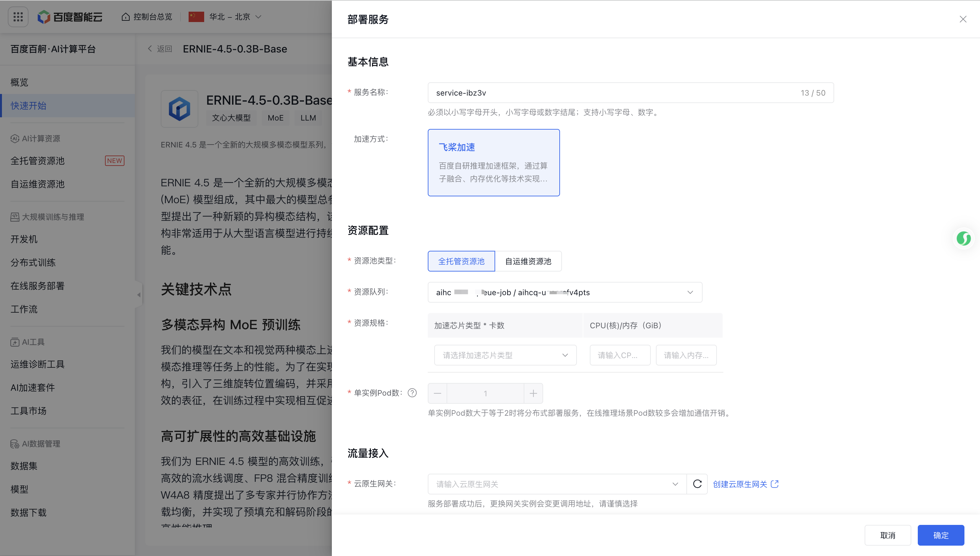Click the plus button to increase Pod count

(533, 393)
